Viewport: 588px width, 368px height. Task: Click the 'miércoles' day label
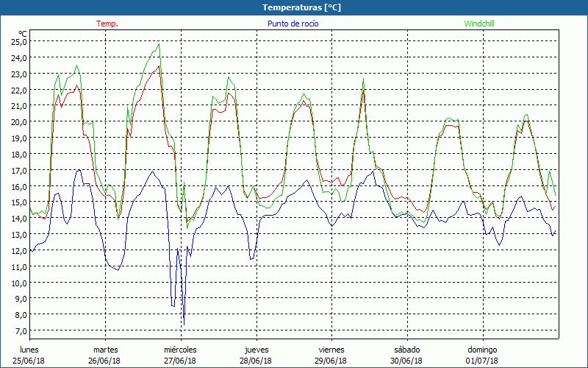[x=180, y=350]
